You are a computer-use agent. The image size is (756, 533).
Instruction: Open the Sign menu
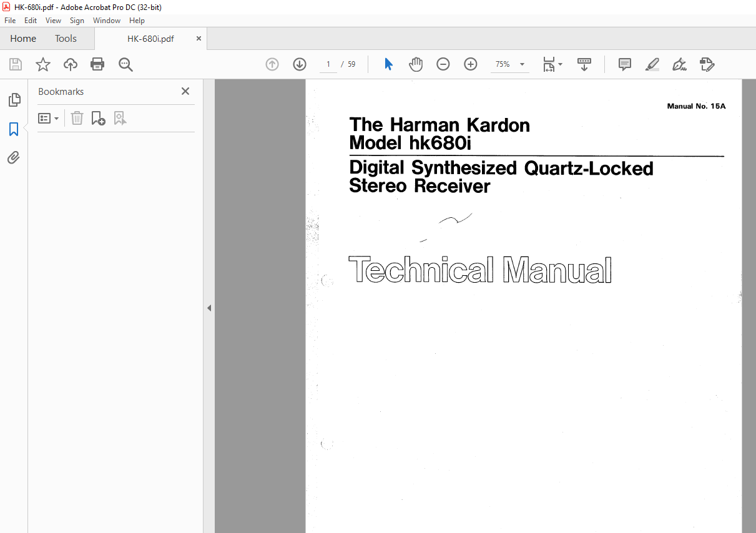[77, 21]
